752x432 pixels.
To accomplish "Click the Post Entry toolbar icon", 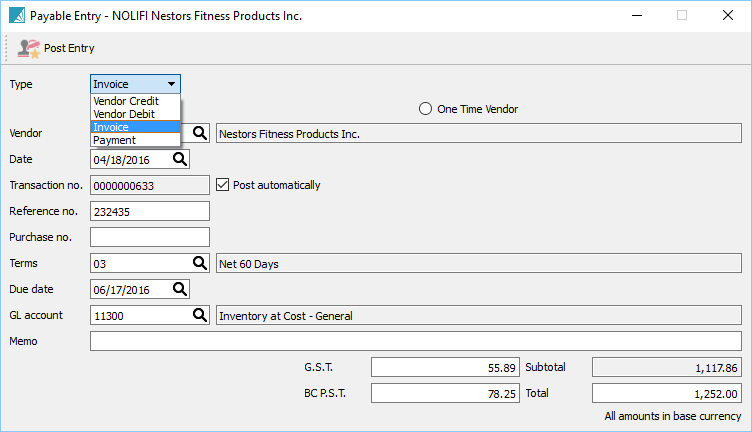I will [x=29, y=48].
